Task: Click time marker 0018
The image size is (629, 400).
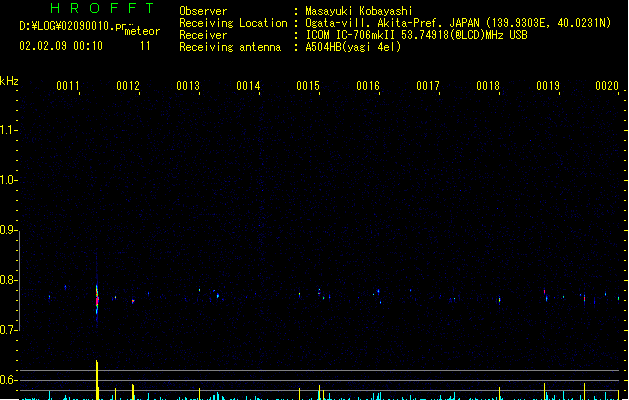Action: pos(488,86)
